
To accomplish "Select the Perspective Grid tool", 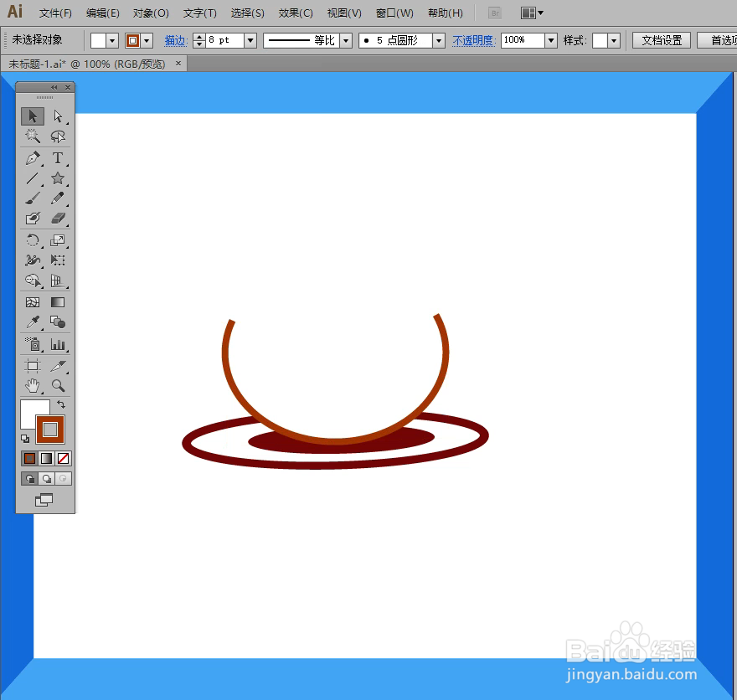I will coord(58,281).
